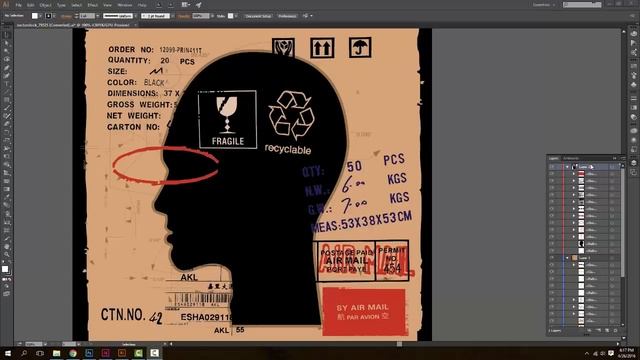Click the white Fill box in the toolbox

pyautogui.click(x=5, y=269)
